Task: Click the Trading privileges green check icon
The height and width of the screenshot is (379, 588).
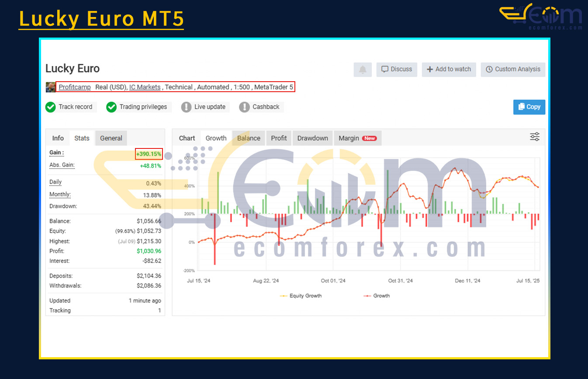Action: [x=111, y=107]
